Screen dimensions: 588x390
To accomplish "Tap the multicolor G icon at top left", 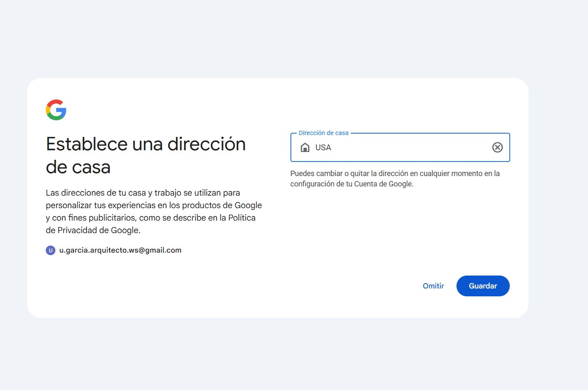I will [56, 110].
